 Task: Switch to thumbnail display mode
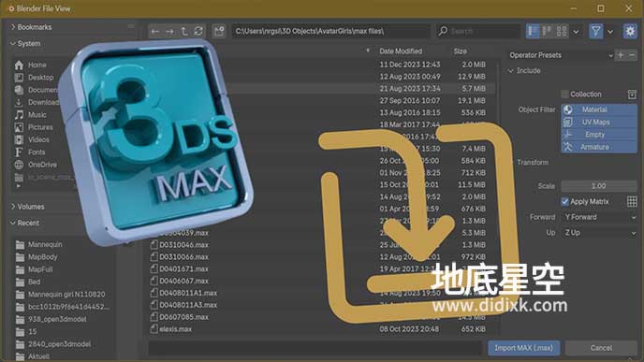tap(562, 31)
